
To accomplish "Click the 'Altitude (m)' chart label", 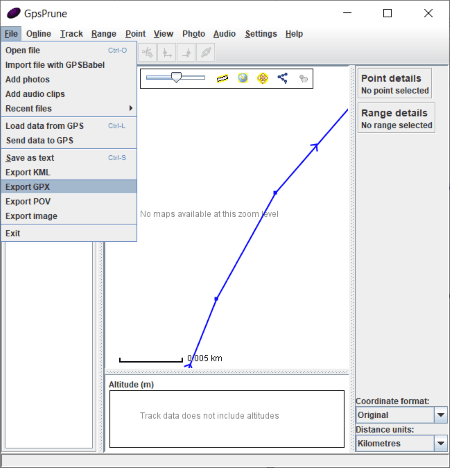I will point(131,384).
